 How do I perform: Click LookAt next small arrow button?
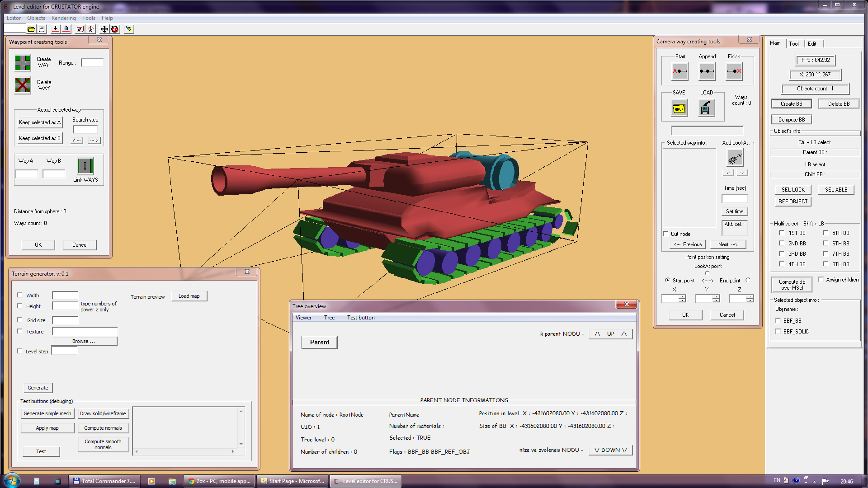[x=742, y=173]
